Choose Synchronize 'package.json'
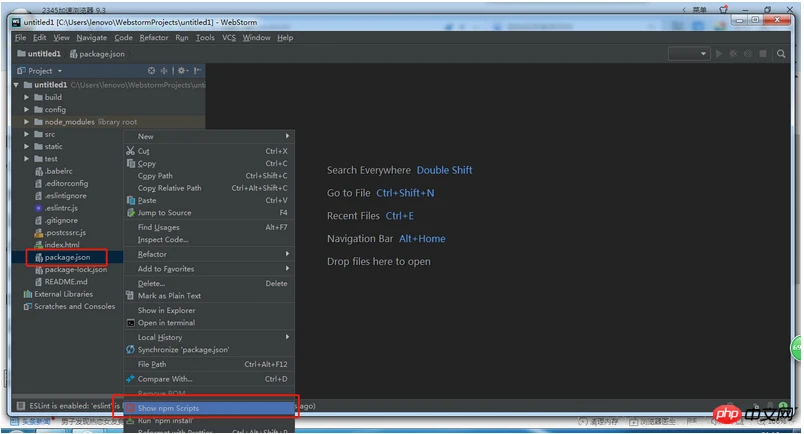Screen dimensions: 804x434 pos(209,349)
